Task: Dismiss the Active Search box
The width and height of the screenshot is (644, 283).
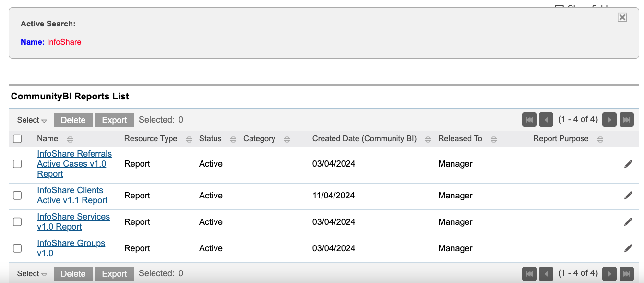Action: (622, 17)
